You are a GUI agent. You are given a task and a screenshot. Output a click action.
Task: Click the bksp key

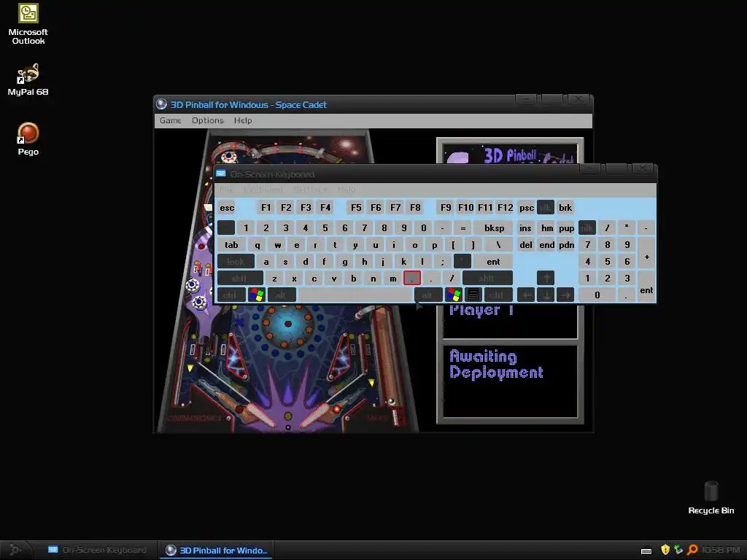[x=494, y=228]
